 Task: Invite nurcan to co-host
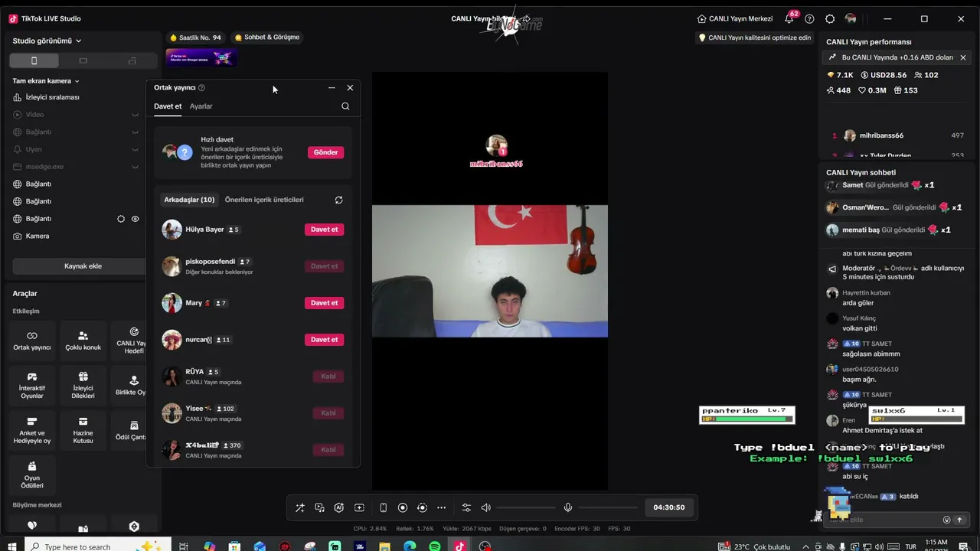324,340
